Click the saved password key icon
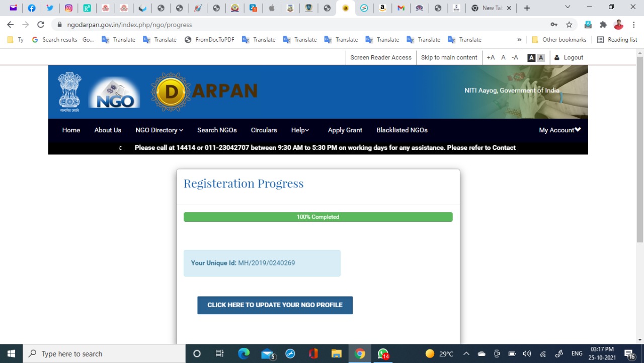Image resolution: width=644 pixels, height=363 pixels. (554, 25)
